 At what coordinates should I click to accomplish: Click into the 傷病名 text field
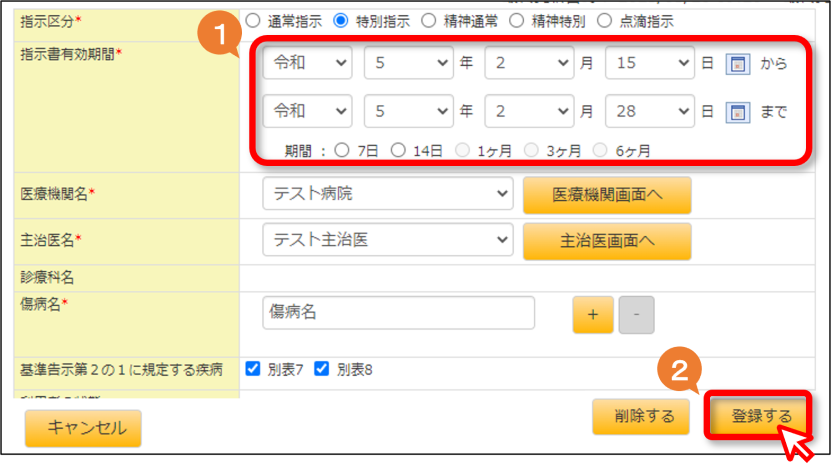399,313
